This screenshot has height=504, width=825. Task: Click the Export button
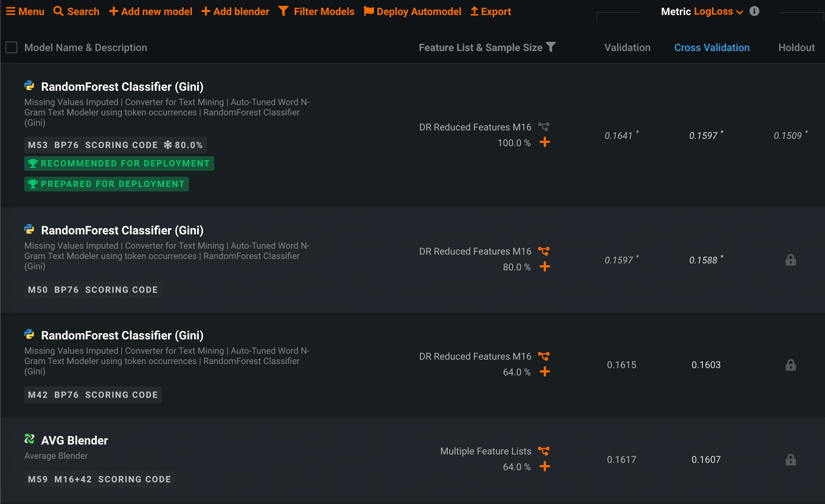(491, 12)
